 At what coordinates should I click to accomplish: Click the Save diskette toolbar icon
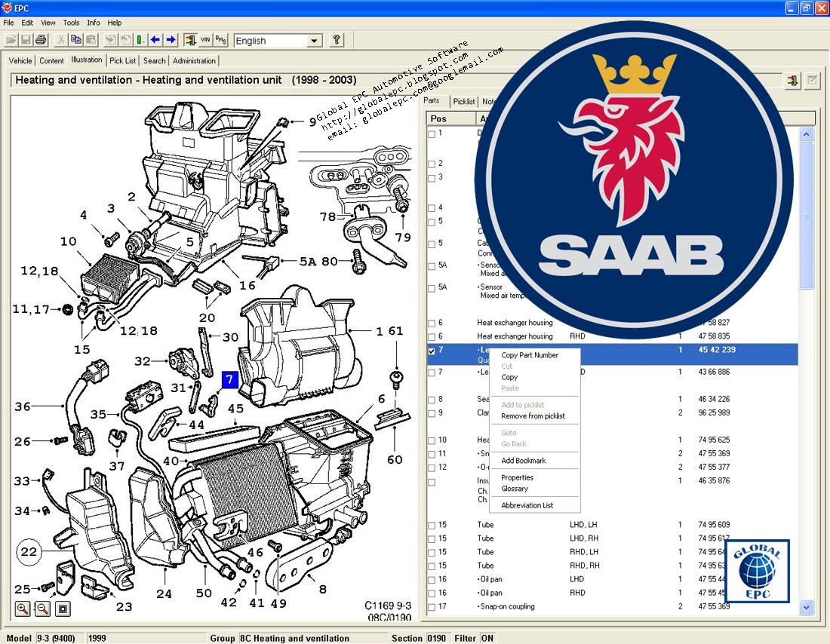[x=26, y=40]
